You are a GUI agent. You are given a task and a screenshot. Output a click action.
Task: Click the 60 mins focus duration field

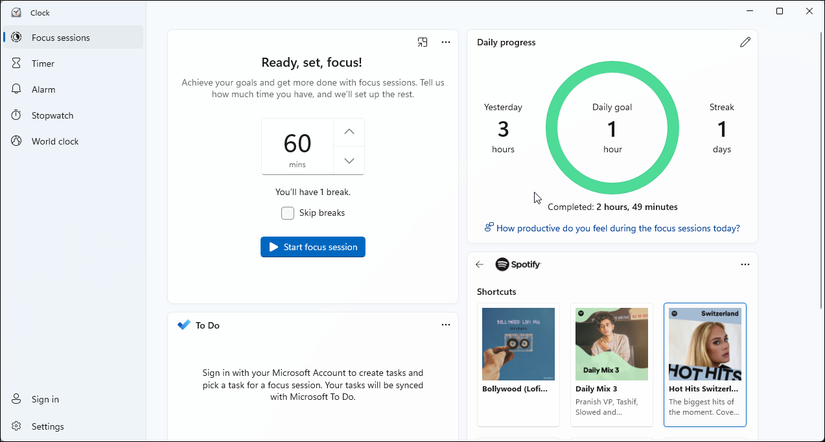pyautogui.click(x=297, y=146)
